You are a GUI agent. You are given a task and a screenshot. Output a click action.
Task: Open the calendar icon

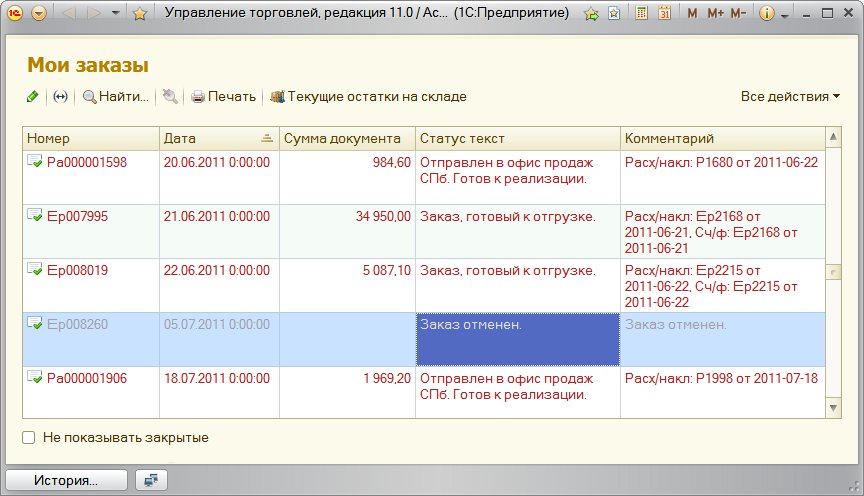(x=665, y=13)
